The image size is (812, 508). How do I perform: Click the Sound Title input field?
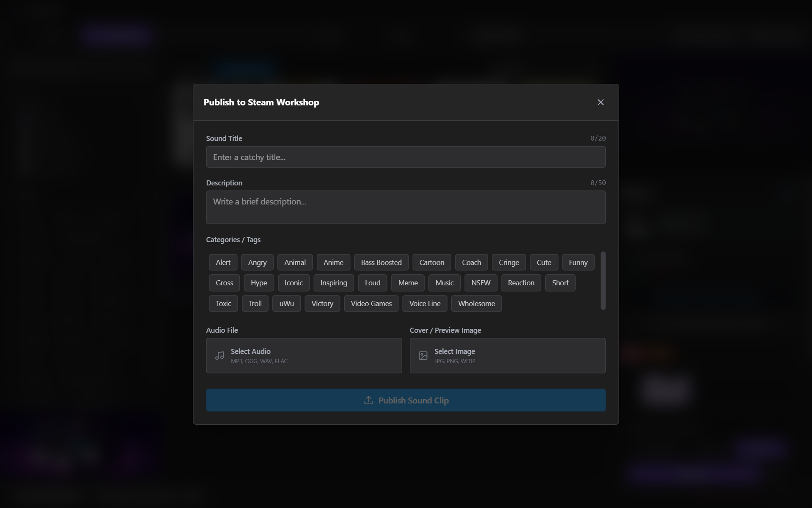[406, 157]
